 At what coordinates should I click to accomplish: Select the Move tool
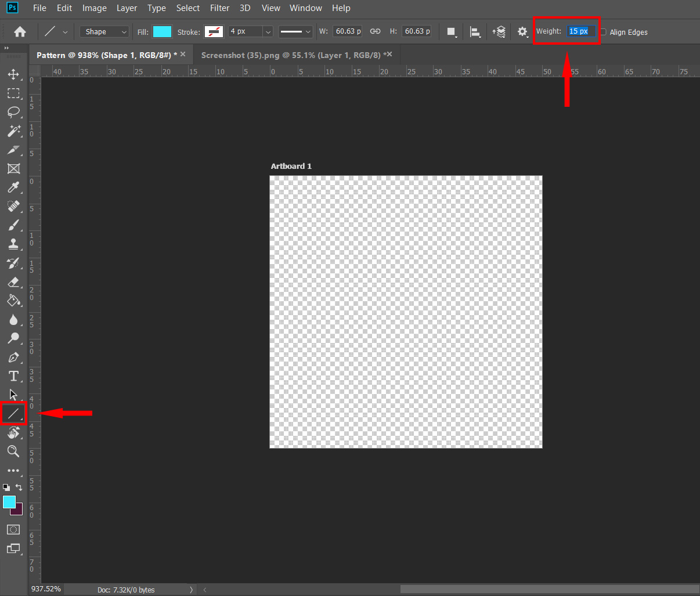click(x=13, y=74)
